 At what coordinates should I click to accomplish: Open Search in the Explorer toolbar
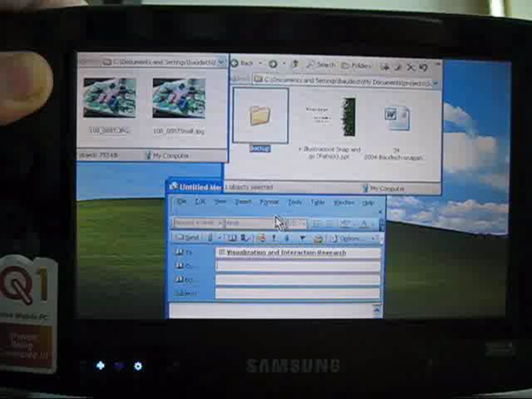[x=321, y=65]
